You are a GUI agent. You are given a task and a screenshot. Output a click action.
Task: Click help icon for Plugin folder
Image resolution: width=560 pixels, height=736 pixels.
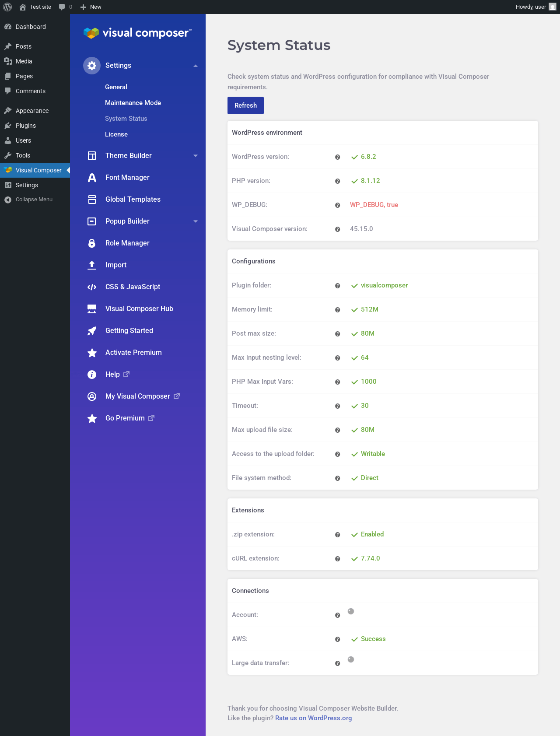click(x=338, y=286)
